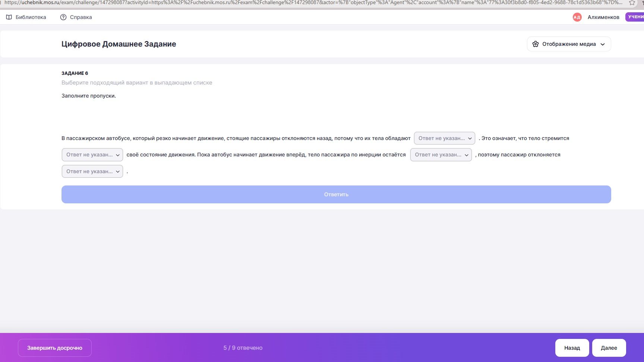Click the browser address bar URL

(313, 3)
